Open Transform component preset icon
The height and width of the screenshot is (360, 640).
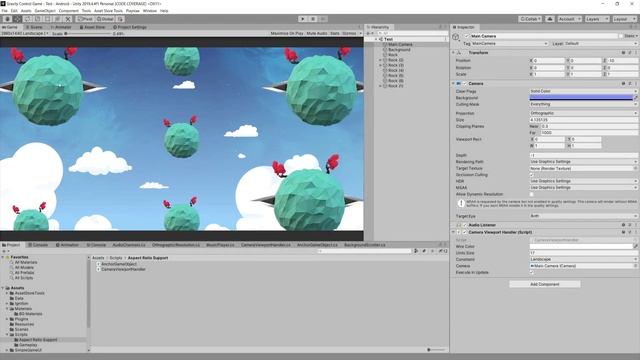pyautogui.click(x=630, y=53)
